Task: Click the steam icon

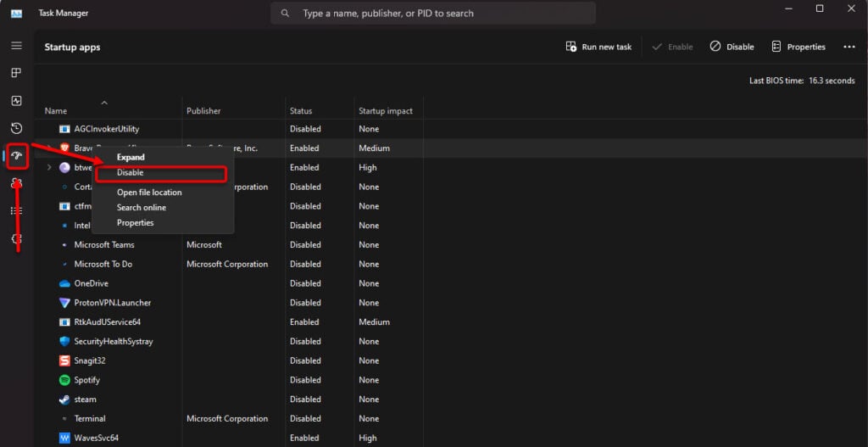Action: pyautogui.click(x=64, y=400)
